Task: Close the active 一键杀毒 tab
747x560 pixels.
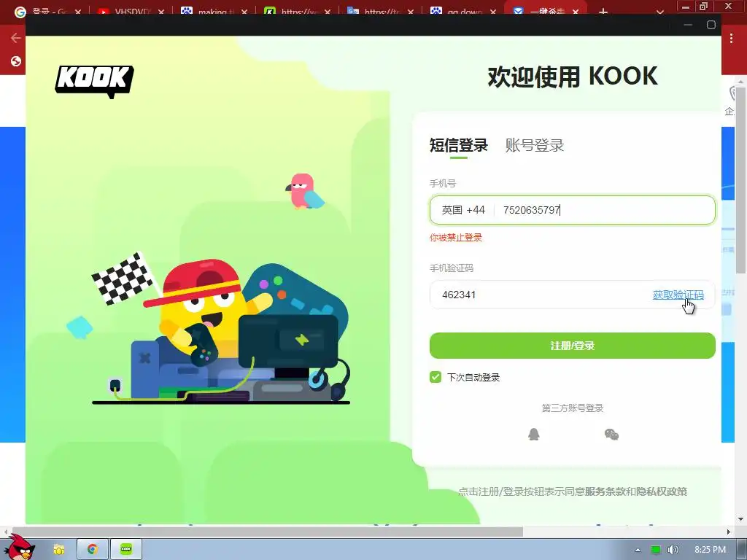Action: click(576, 12)
